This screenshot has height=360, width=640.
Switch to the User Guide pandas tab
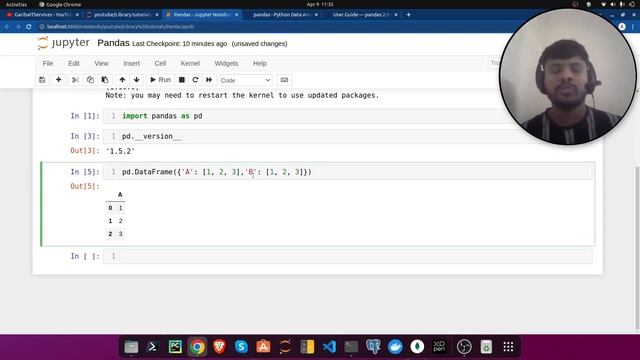[361, 15]
